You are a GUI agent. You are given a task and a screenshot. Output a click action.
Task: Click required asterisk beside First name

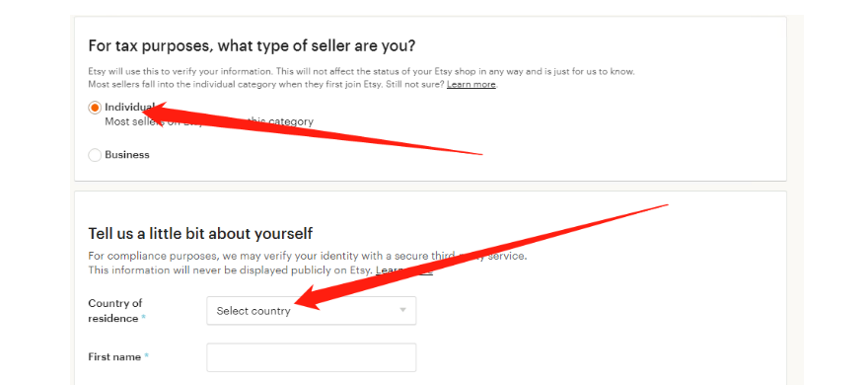(x=147, y=357)
